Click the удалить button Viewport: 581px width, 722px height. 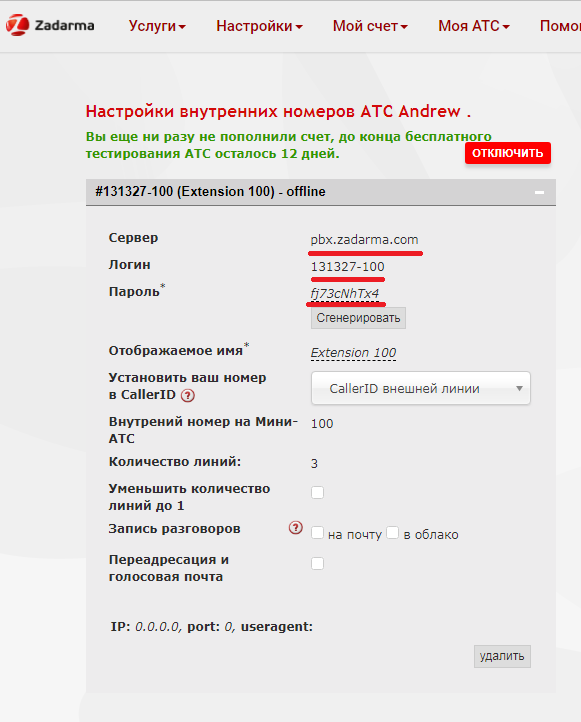(502, 656)
